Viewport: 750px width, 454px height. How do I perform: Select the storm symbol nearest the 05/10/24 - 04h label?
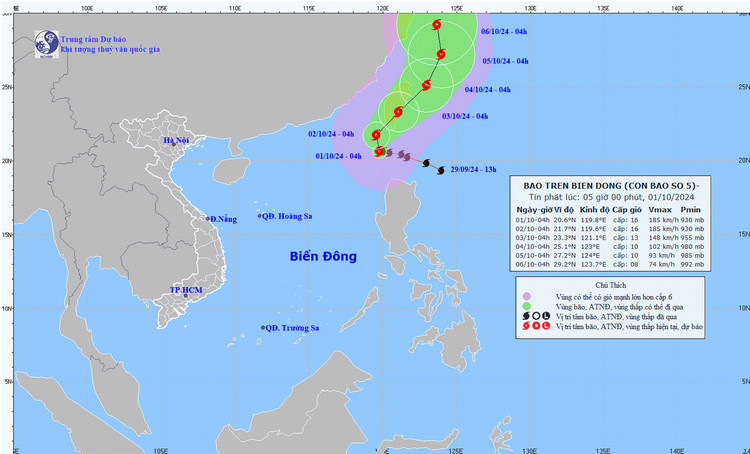click(x=441, y=54)
